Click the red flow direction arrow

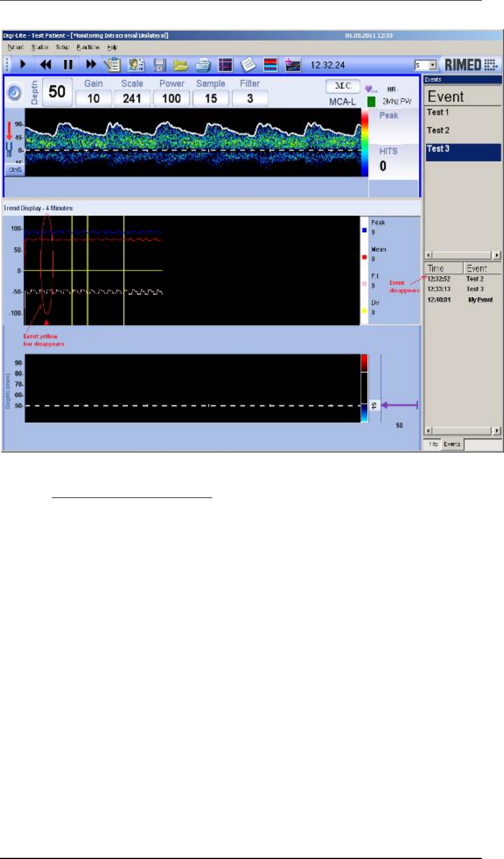click(10, 129)
